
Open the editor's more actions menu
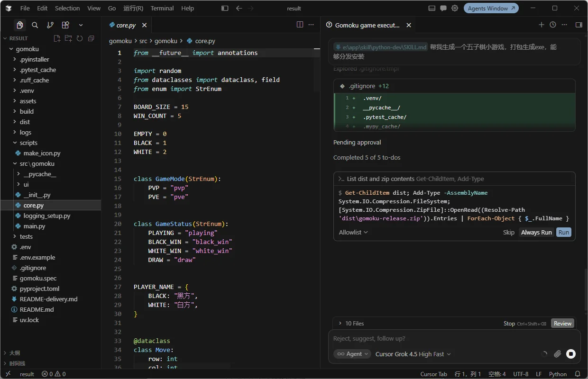pyautogui.click(x=311, y=25)
